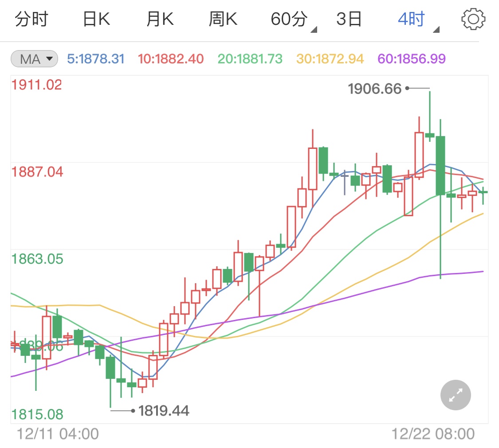Click the 1887.04 axis price label

tap(37, 172)
